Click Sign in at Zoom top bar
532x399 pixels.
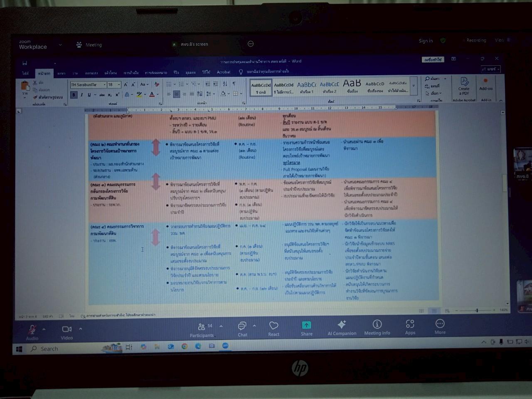(426, 41)
